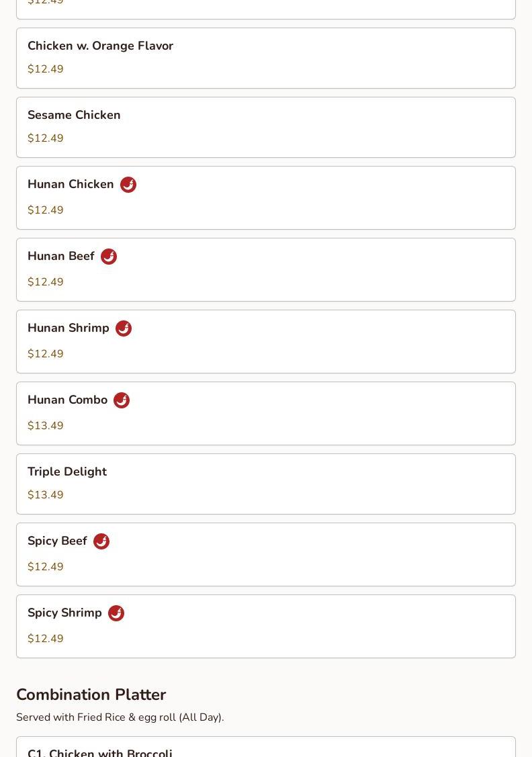Open the Spicy Beef dish name
The width and height of the screenshot is (532, 757).
tap(57, 541)
